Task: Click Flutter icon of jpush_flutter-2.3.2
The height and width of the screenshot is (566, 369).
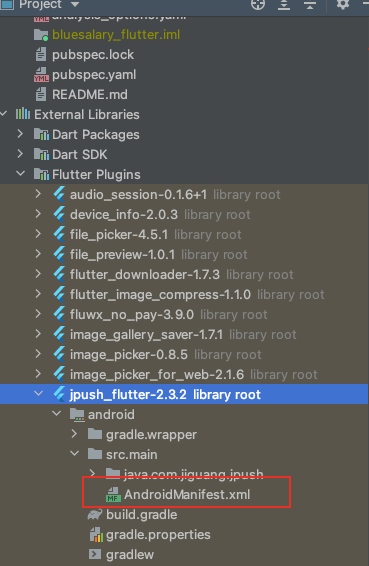Action: 59,394
